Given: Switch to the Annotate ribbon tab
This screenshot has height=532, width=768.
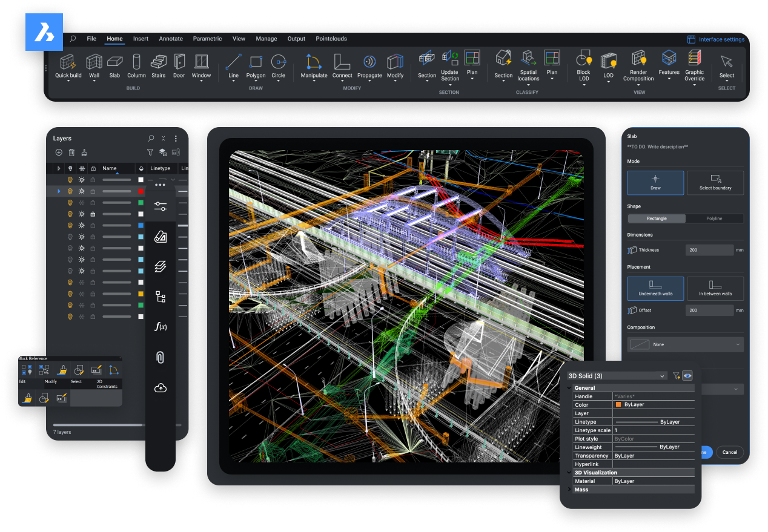Looking at the screenshot, I should [171, 38].
